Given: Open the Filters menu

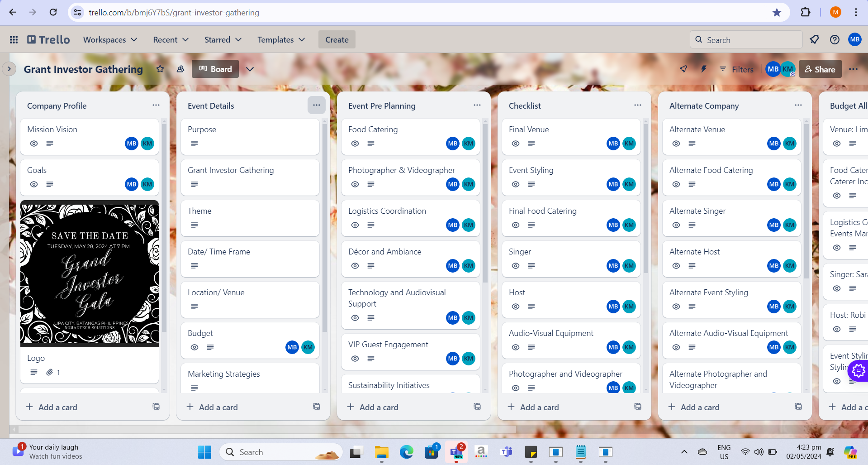Looking at the screenshot, I should click(736, 69).
